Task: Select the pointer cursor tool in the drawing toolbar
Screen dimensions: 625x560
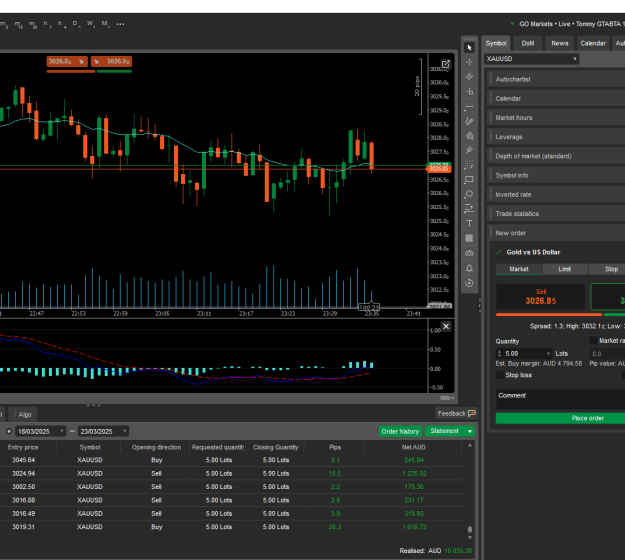Action: point(469,48)
